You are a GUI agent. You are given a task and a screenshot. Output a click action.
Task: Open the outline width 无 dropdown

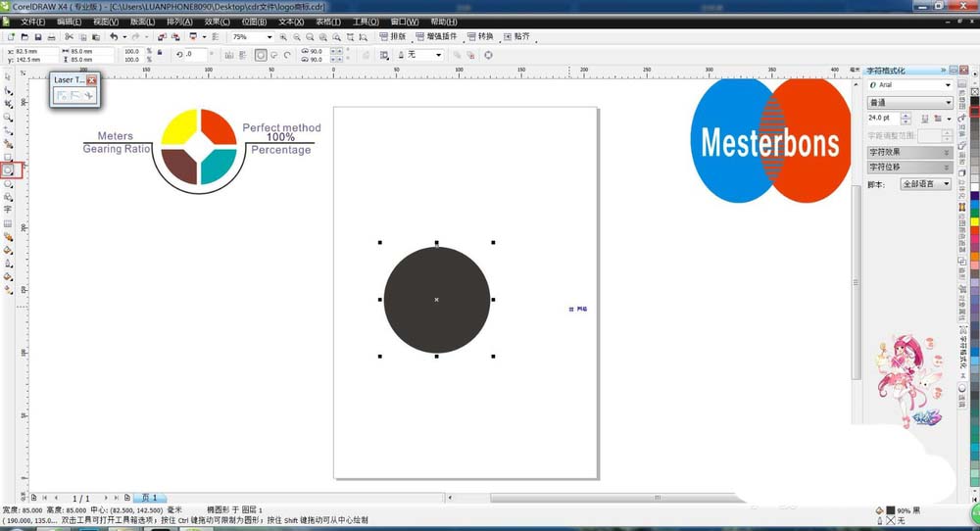(x=439, y=55)
